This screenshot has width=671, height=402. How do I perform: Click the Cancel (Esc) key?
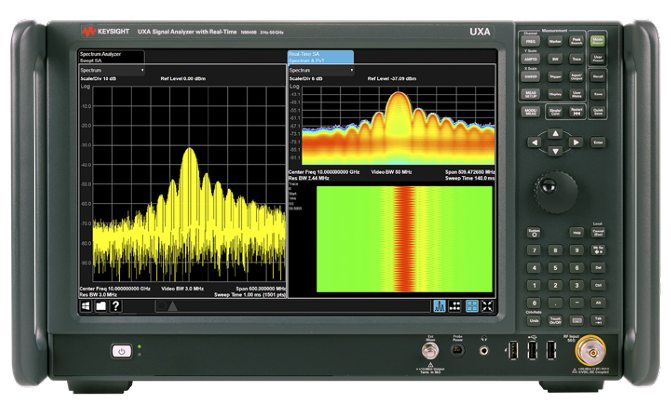[x=598, y=232]
